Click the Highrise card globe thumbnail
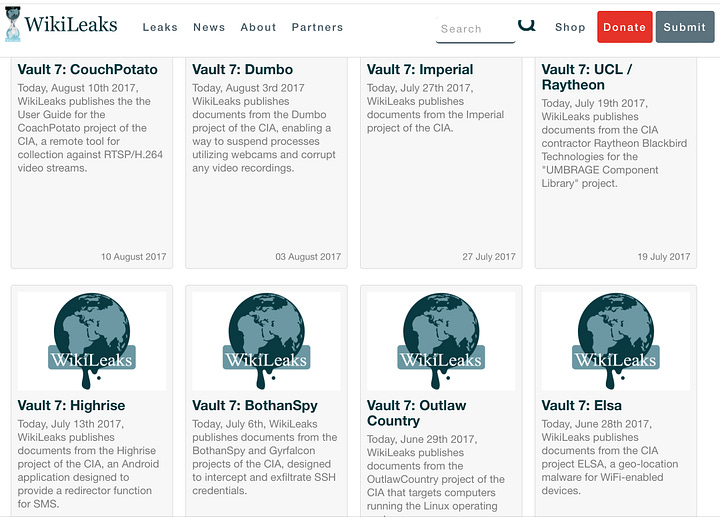The height and width of the screenshot is (517, 720). click(92, 341)
